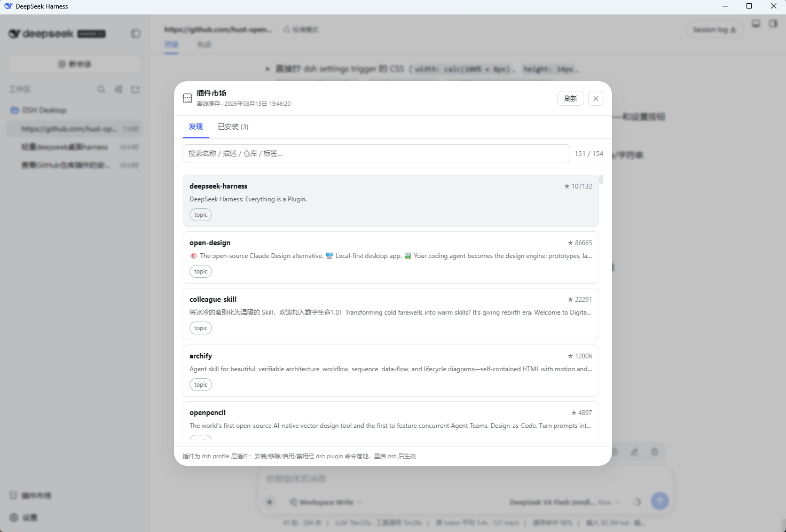Click the storefront icon in the dialog header

click(187, 98)
